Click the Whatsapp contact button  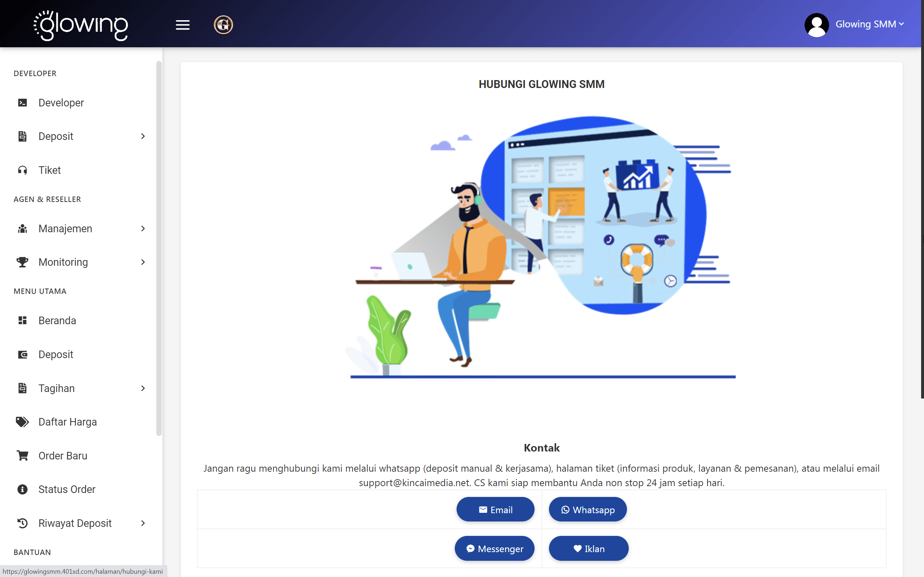coord(587,509)
